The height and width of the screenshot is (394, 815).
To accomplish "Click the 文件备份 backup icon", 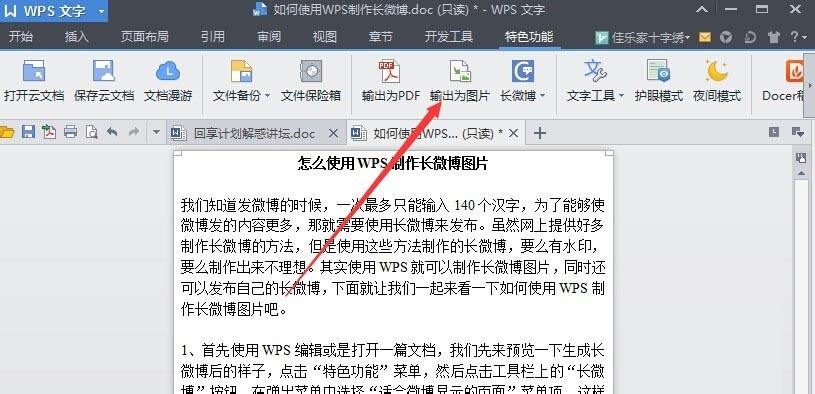I will pos(241,72).
